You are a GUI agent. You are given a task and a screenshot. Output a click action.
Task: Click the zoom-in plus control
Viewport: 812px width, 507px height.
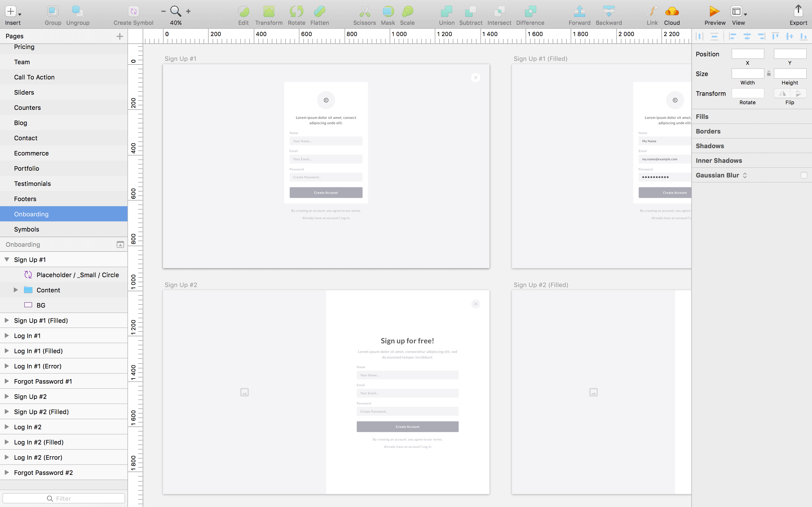(x=188, y=11)
